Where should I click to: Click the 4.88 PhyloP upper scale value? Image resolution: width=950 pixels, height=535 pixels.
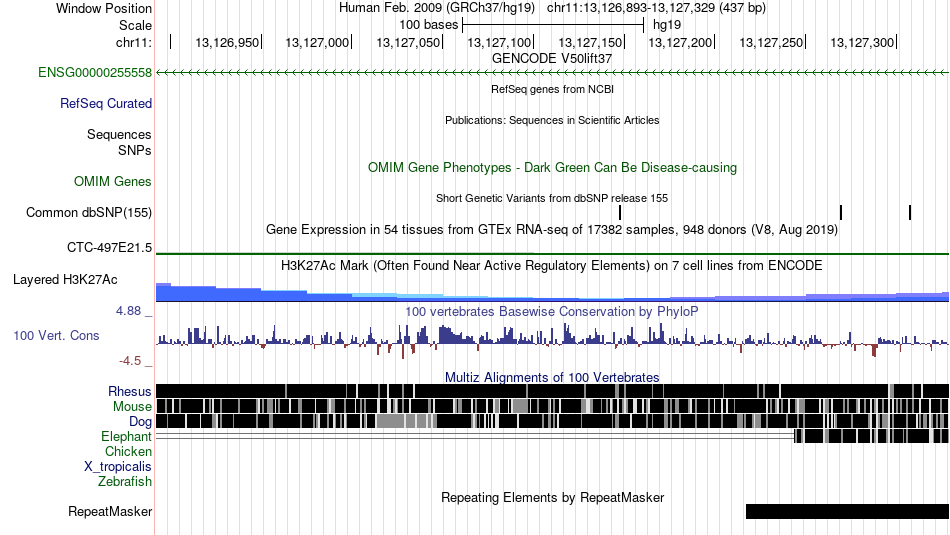click(128, 311)
